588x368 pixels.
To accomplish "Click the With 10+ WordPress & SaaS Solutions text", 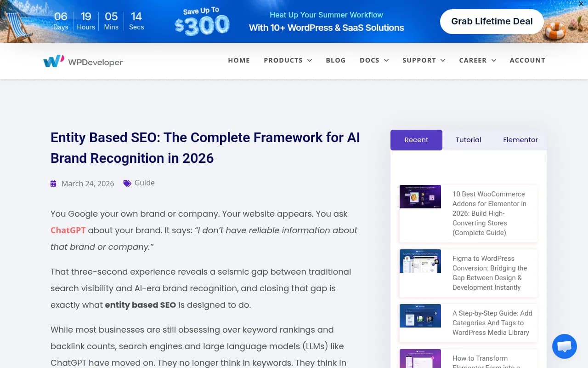I will 327,28.
